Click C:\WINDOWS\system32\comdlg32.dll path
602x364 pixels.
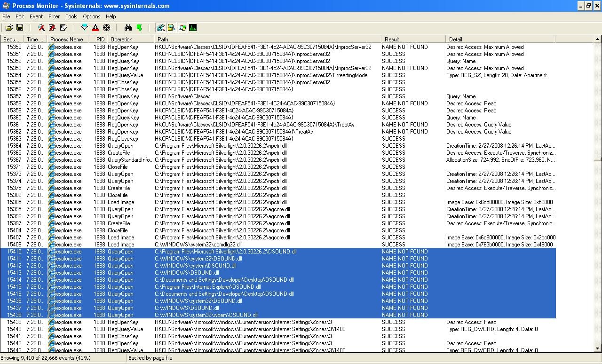[x=198, y=245]
